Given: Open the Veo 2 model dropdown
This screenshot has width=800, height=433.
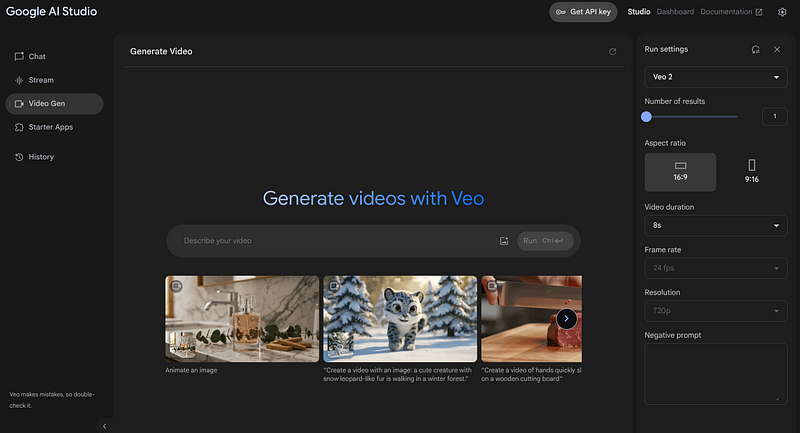Looking at the screenshot, I should coord(715,77).
